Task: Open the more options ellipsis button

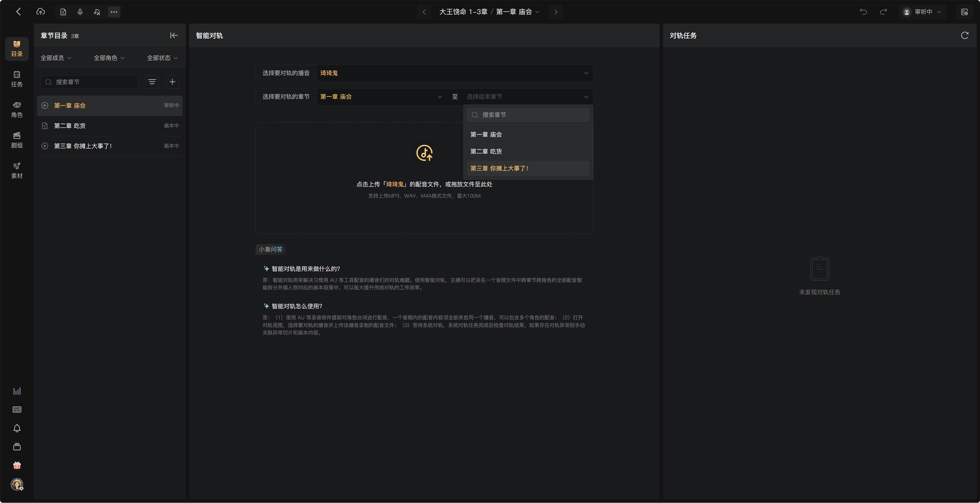Action: (114, 12)
